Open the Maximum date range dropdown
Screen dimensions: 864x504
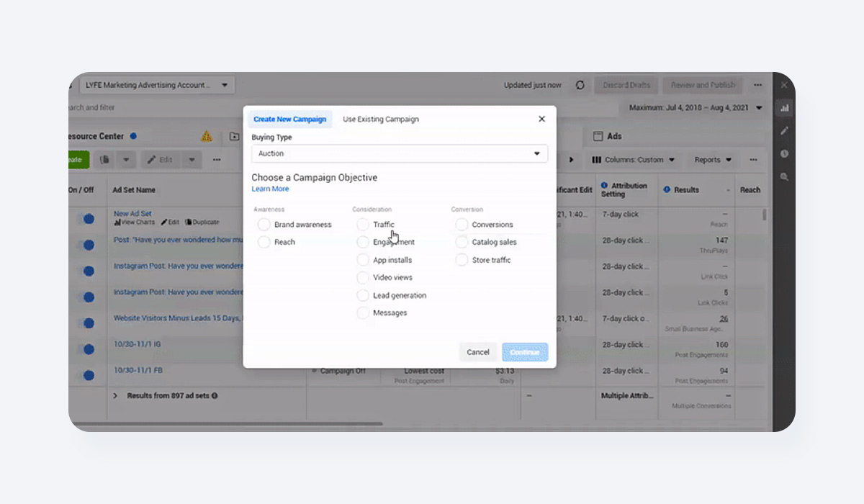pyautogui.click(x=696, y=108)
